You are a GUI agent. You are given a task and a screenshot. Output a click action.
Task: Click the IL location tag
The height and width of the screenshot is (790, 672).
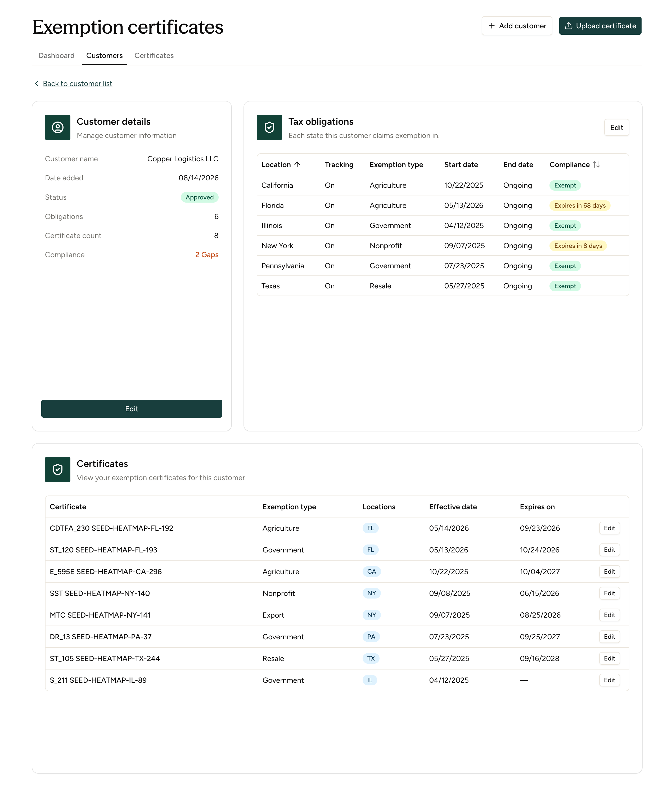point(370,680)
